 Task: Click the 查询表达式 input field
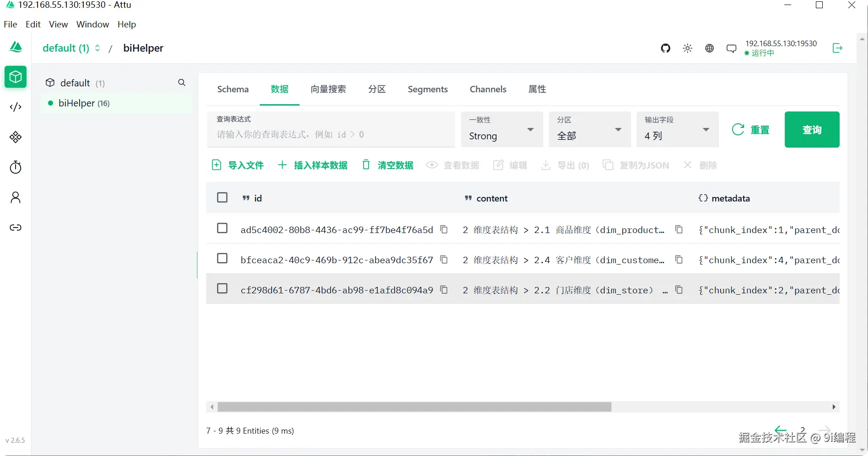[x=331, y=130]
